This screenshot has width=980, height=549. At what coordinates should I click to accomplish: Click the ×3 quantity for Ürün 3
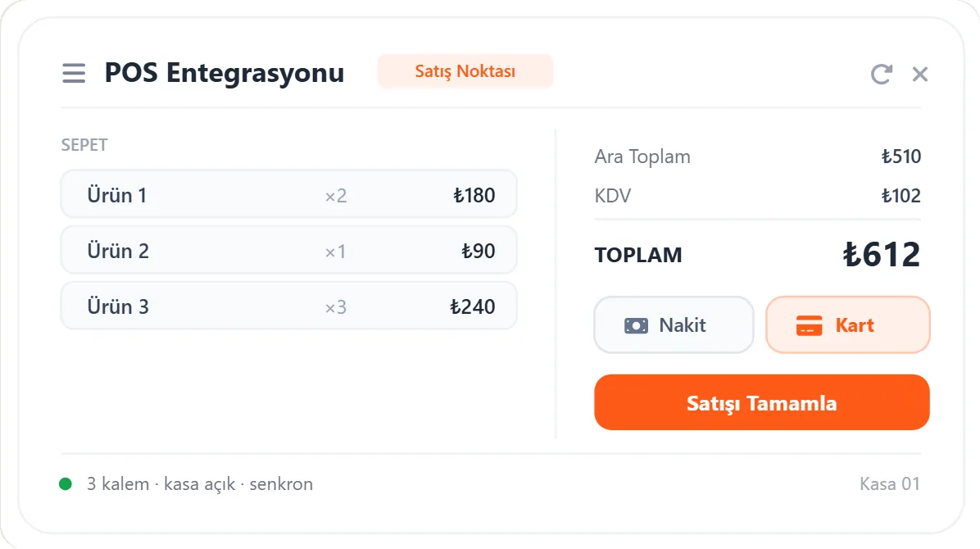point(336,307)
